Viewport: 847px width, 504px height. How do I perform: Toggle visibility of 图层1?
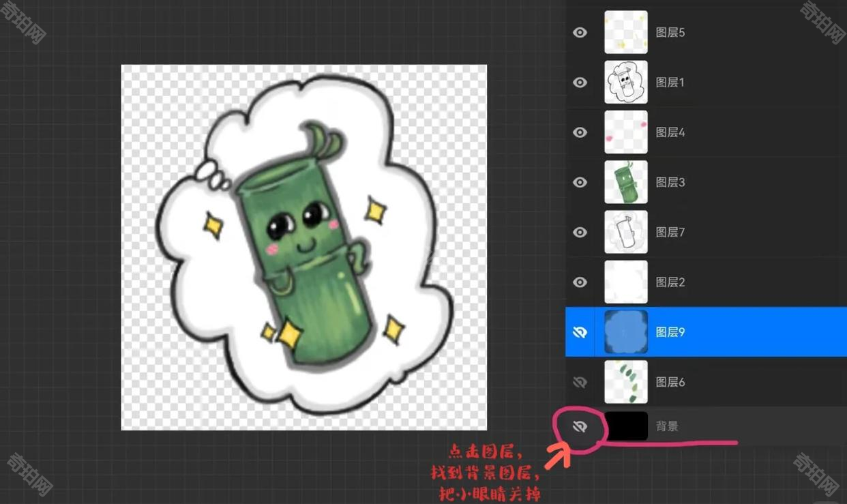(580, 83)
